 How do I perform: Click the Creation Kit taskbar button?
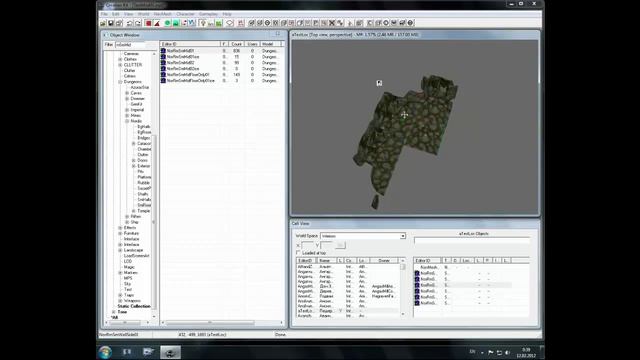click(x=170, y=352)
